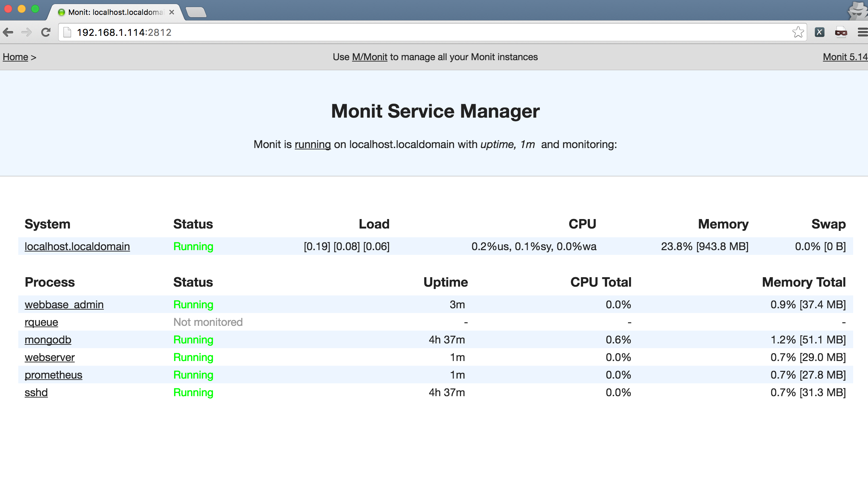The image size is (868, 480).
Task: Click the memory value 23.8% [943.8 MB]
Action: [x=705, y=246]
